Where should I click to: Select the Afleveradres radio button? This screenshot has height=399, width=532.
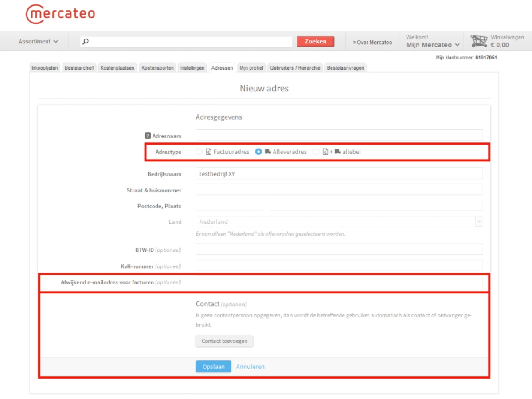258,152
